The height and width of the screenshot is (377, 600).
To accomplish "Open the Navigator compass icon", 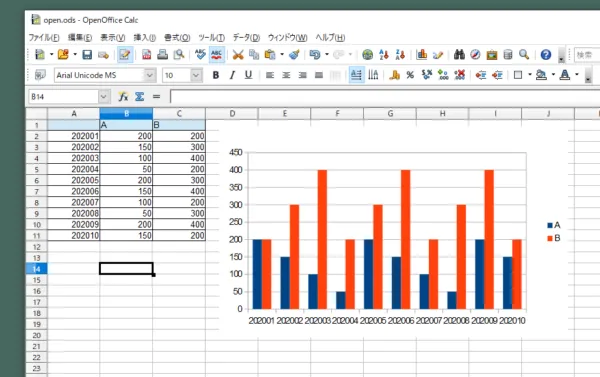I will [475, 55].
